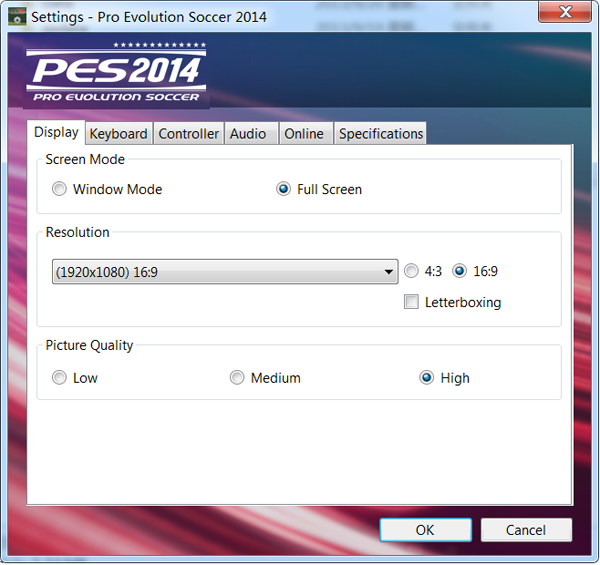Screen dimensions: 600x565
Task: Select Window Mode radio button
Action: [59, 189]
